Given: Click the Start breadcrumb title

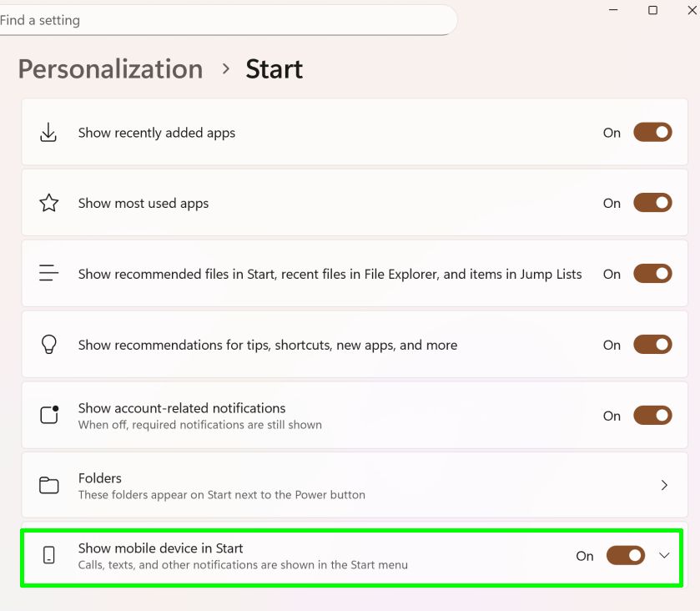Looking at the screenshot, I should (x=274, y=69).
